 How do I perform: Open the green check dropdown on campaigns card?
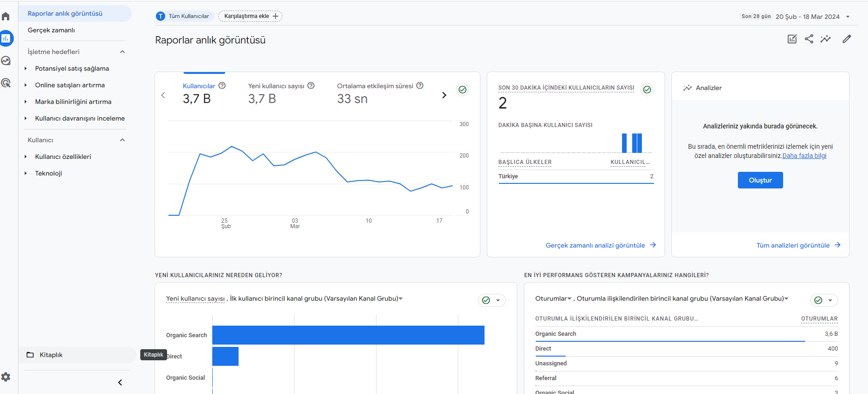tap(824, 300)
